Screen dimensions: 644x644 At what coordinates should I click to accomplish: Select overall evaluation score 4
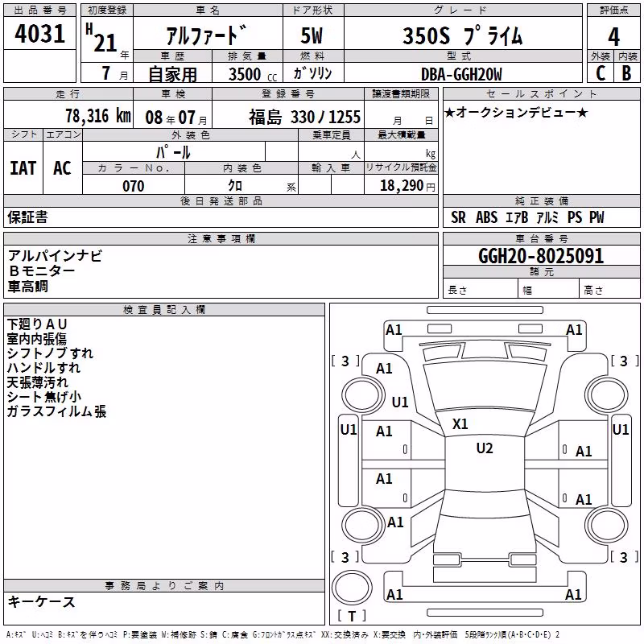[613, 37]
